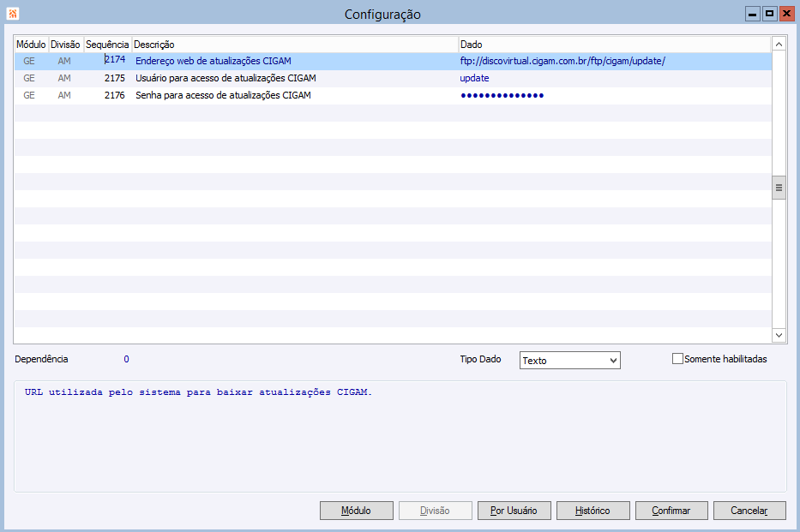The height and width of the screenshot is (532, 800).
Task: Maximize the Configuração window
Action: point(769,14)
